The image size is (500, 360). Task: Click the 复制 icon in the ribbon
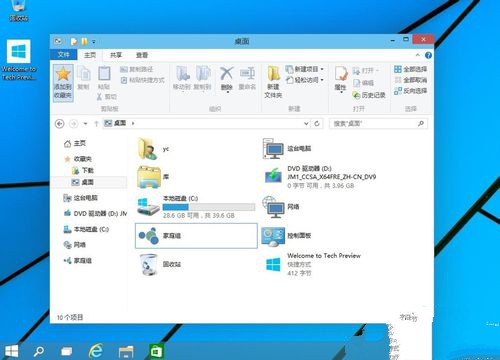point(84,73)
